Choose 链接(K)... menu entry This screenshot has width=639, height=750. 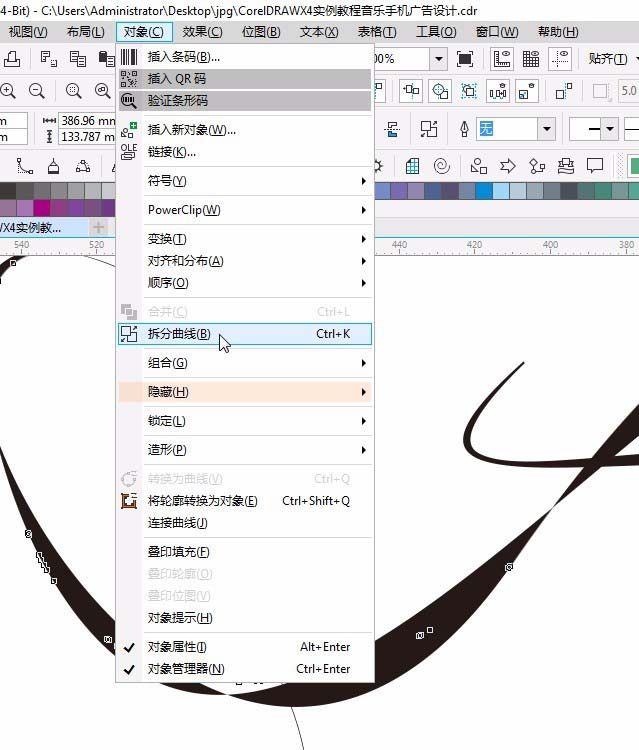coord(244,152)
